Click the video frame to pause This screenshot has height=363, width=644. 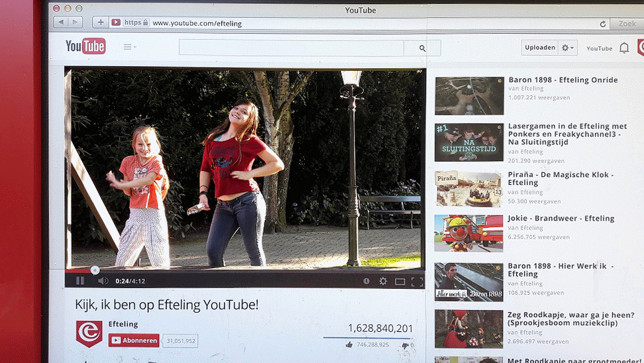click(245, 168)
